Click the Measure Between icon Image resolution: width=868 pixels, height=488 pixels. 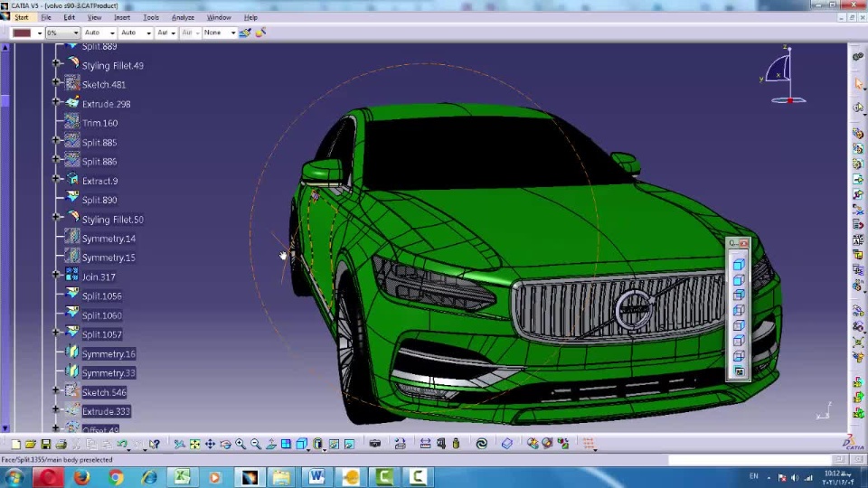(425, 444)
